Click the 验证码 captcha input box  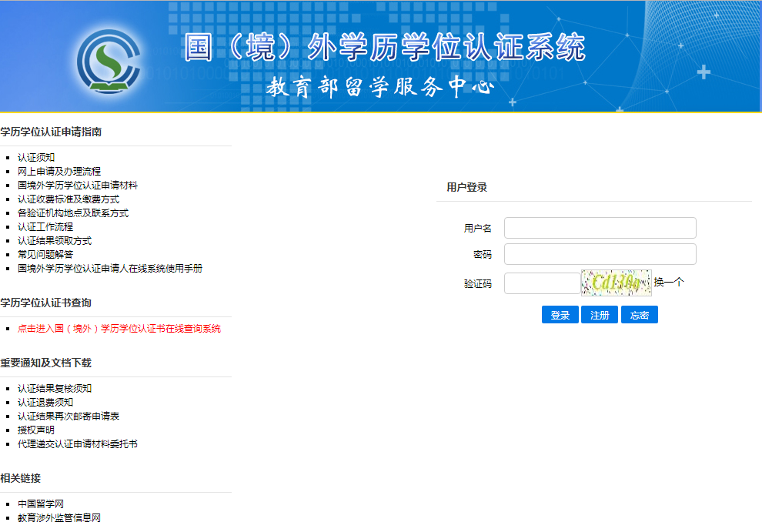[542, 283]
